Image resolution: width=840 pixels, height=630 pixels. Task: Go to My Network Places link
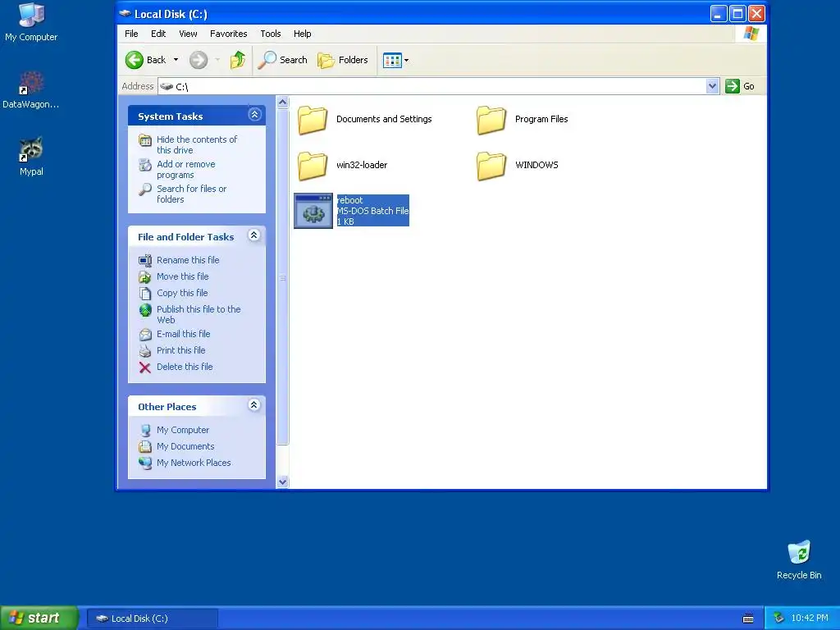(x=194, y=463)
